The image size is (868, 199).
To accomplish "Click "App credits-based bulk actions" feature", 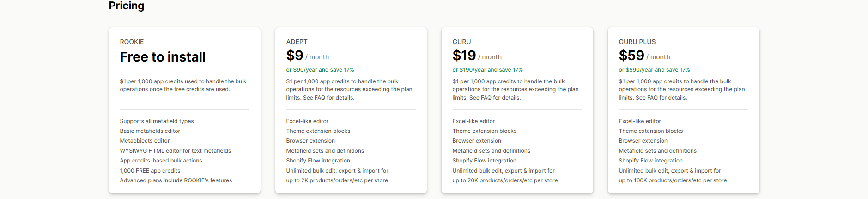I will (161, 161).
